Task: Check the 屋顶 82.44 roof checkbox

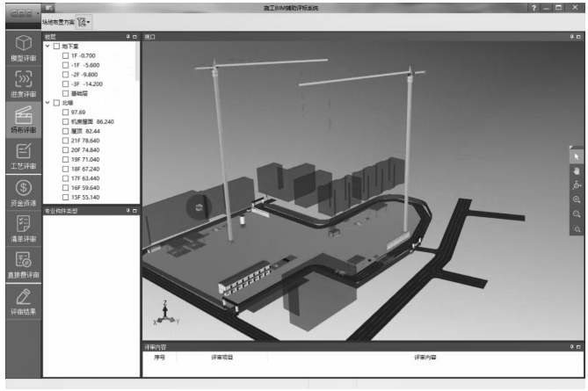Action: (66, 131)
